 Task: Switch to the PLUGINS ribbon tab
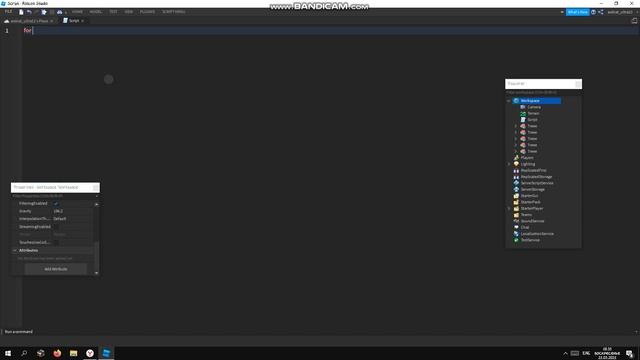(147, 12)
